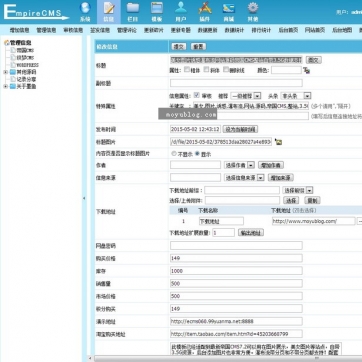Open 数据更新 in the submenu bar

point(207,30)
